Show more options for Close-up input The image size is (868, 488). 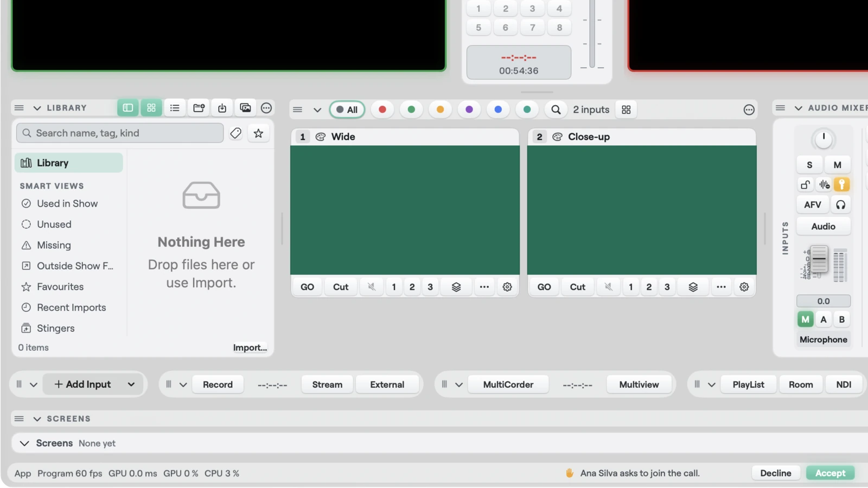click(721, 287)
